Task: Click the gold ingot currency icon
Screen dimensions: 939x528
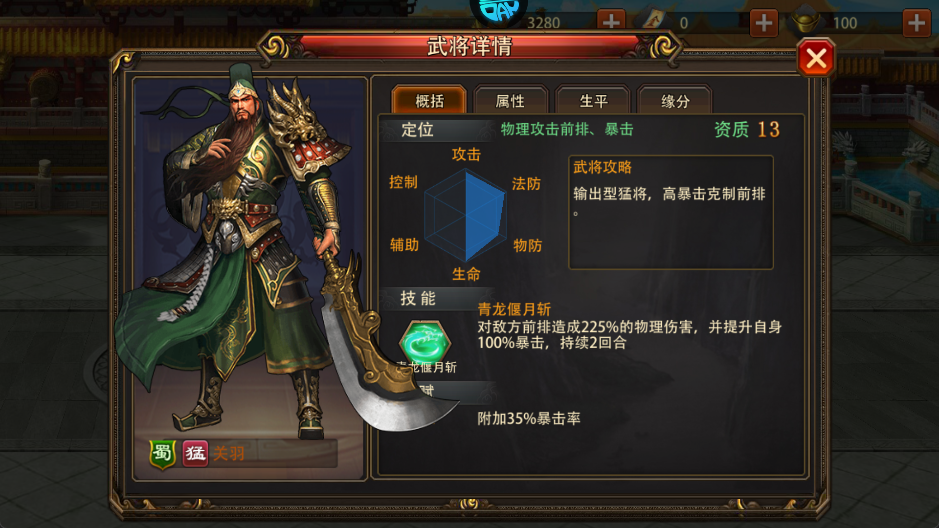Action: [x=805, y=20]
